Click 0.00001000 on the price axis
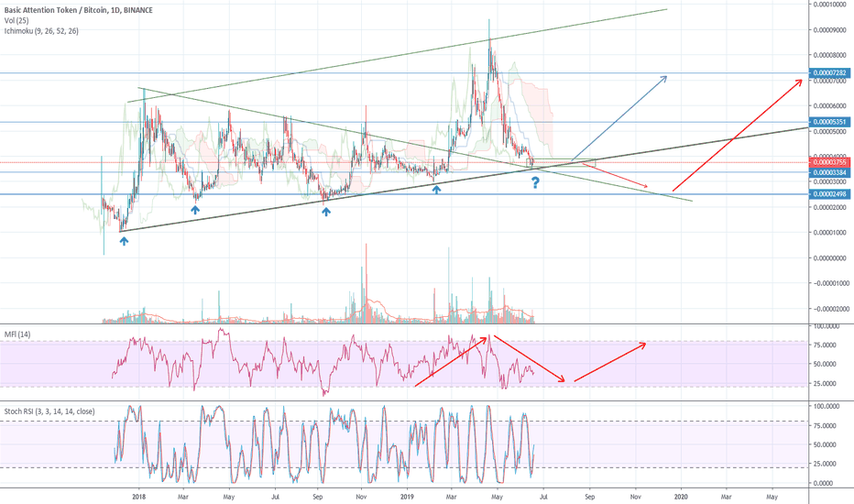The width and height of the screenshot is (854, 504). (x=830, y=233)
